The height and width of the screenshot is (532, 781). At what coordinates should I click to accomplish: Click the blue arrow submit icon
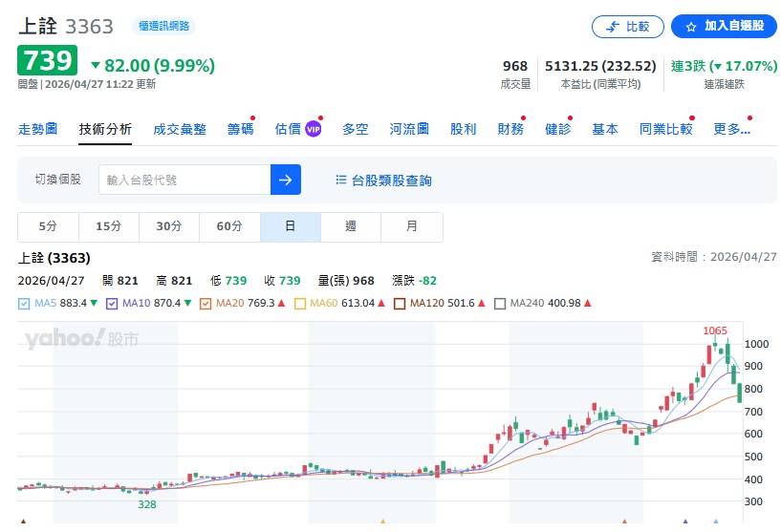[286, 180]
